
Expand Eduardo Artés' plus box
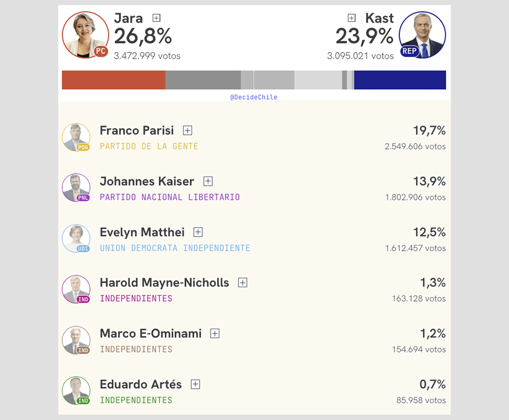click(x=195, y=384)
